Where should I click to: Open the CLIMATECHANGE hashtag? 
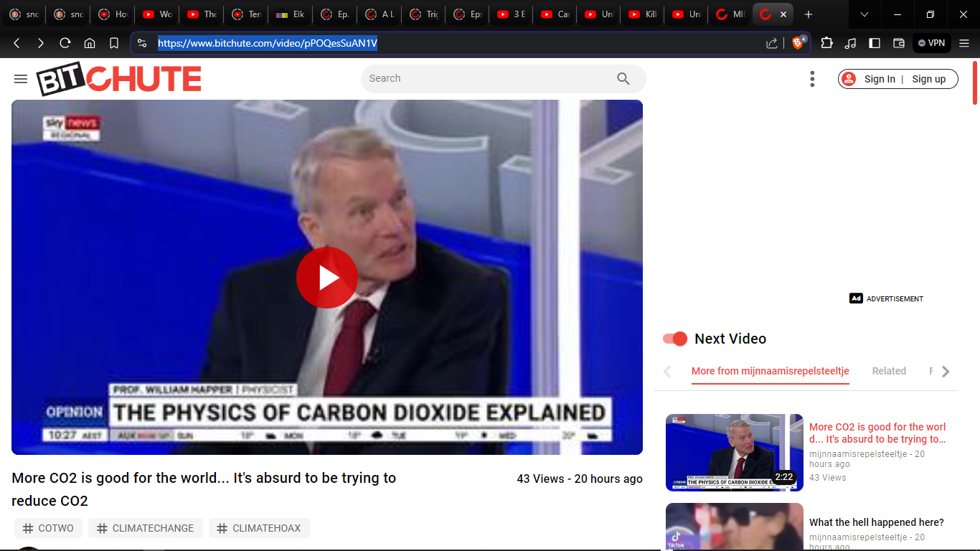146,528
